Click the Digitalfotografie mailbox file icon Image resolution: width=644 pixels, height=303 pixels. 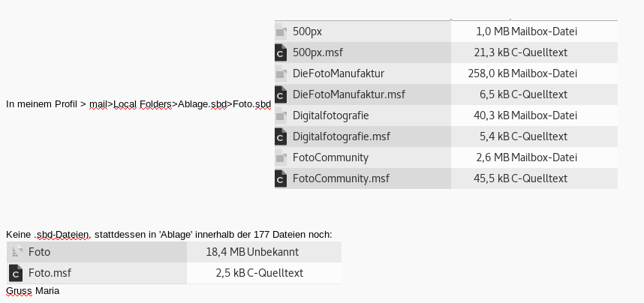point(281,115)
